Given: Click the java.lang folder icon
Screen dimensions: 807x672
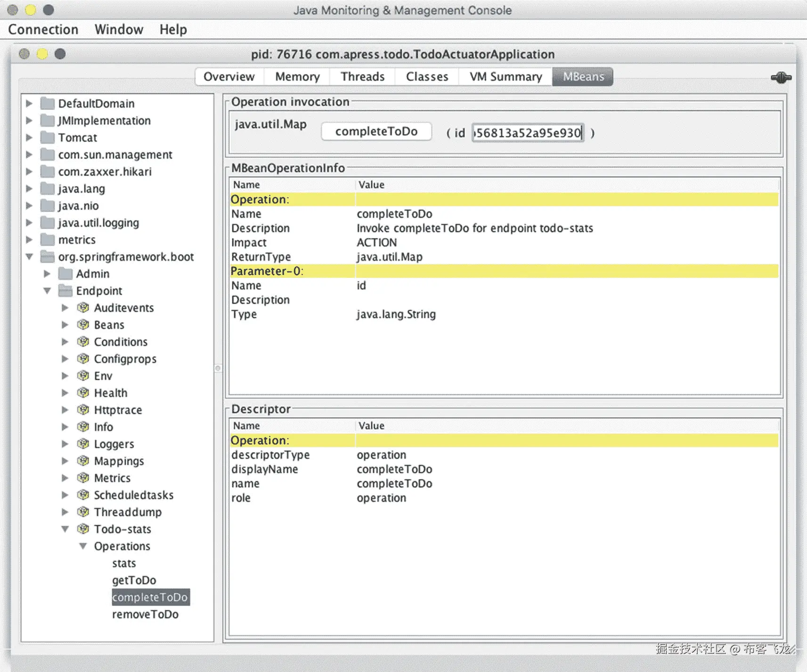Looking at the screenshot, I should tap(47, 188).
